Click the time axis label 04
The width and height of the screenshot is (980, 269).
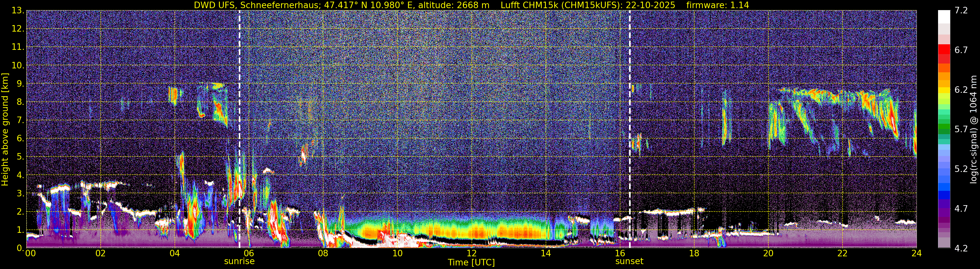[x=175, y=253]
